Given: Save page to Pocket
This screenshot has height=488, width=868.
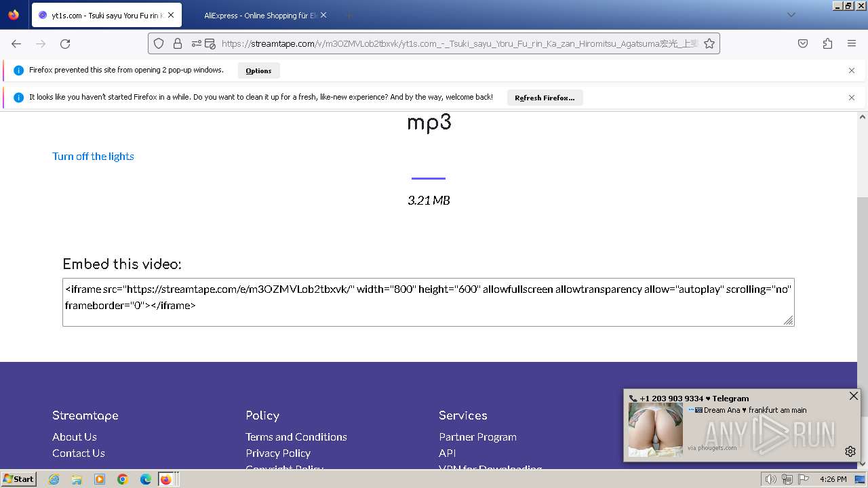Looking at the screenshot, I should tap(803, 43).
